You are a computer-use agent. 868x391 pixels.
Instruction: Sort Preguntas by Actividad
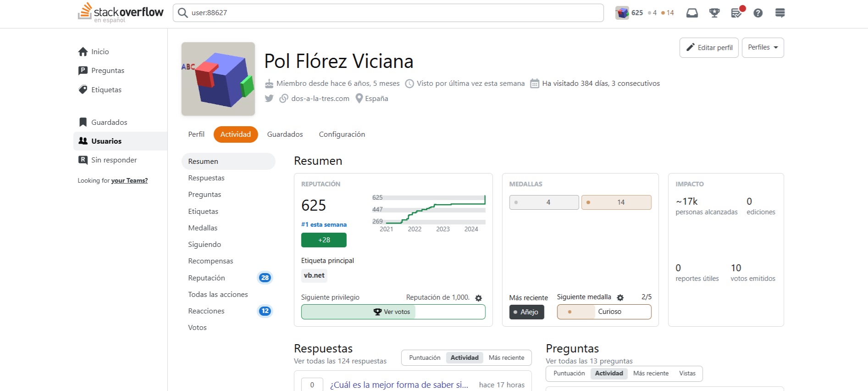point(609,373)
